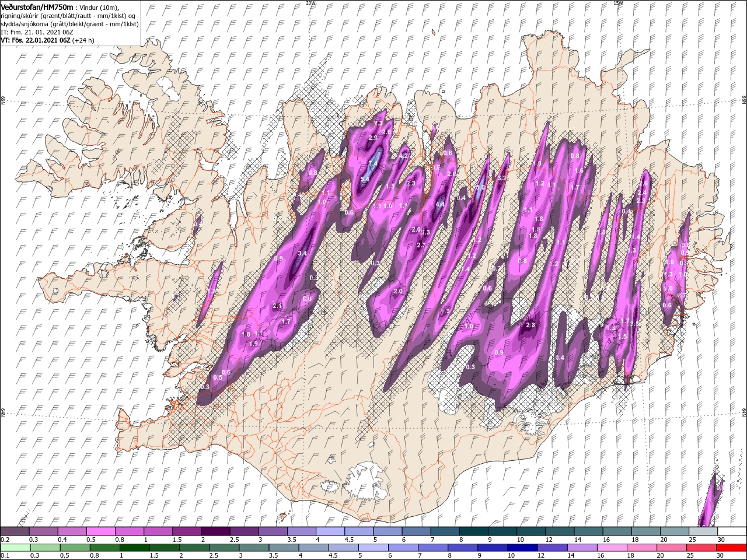Screen dimensions: 747x560
Task: Pick the light lavender 4 snow-scale swatch
Action: click(x=330, y=531)
